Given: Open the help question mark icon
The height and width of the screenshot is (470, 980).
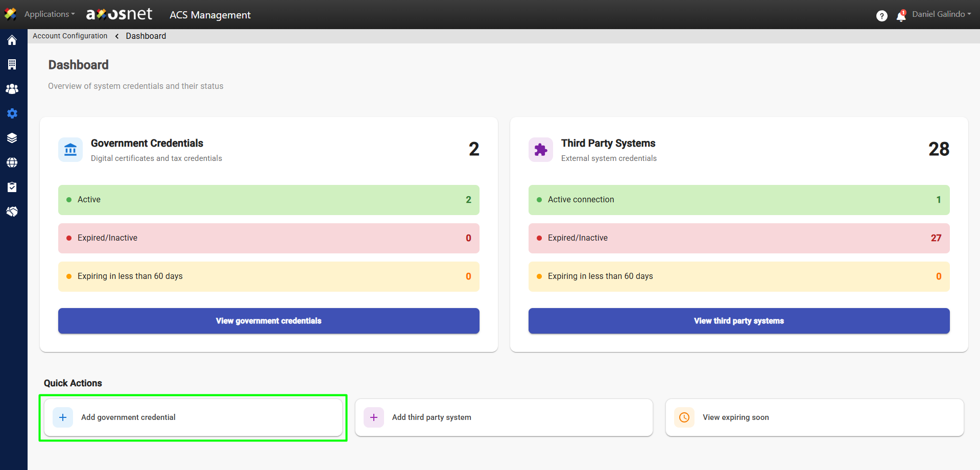Looking at the screenshot, I should 881,16.
